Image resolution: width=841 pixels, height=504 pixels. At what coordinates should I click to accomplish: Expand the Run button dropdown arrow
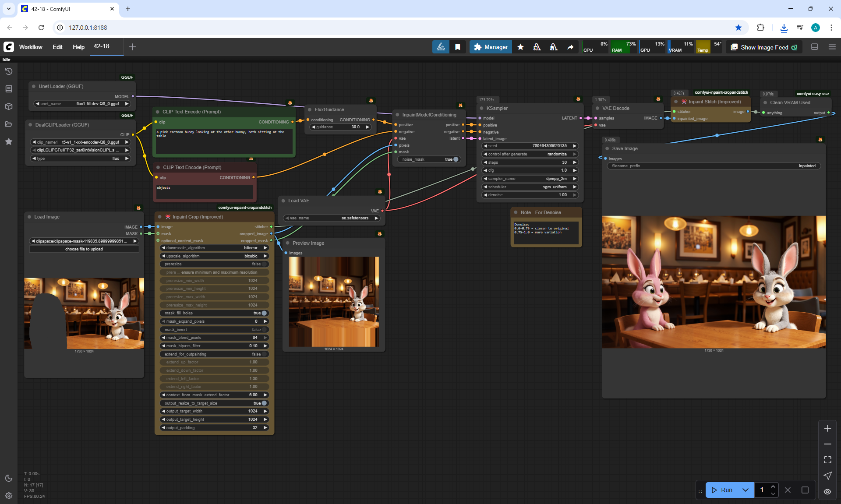(x=746, y=490)
